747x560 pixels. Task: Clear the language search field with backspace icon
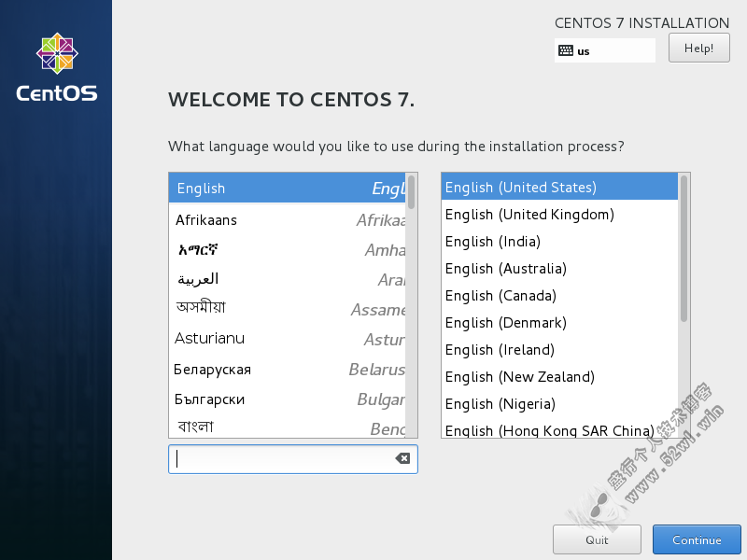(x=402, y=458)
